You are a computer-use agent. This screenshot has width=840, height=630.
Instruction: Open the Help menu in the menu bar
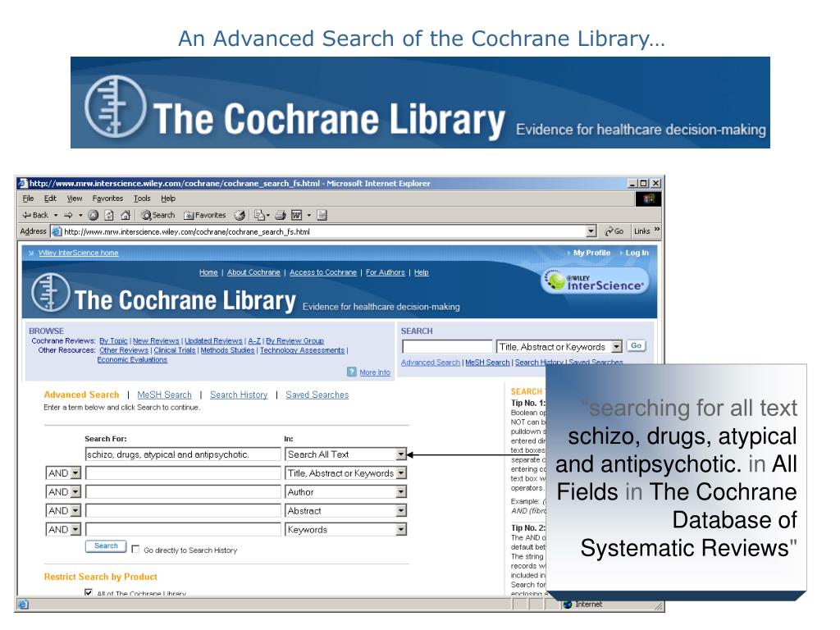click(168, 199)
